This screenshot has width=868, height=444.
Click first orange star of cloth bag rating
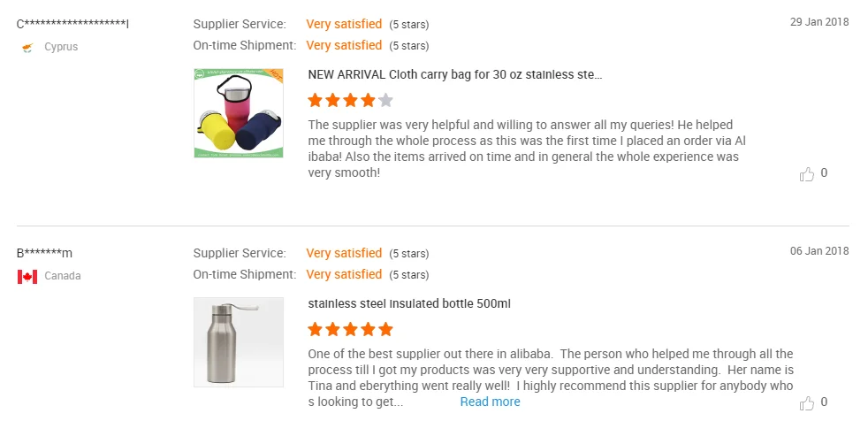pyautogui.click(x=315, y=100)
